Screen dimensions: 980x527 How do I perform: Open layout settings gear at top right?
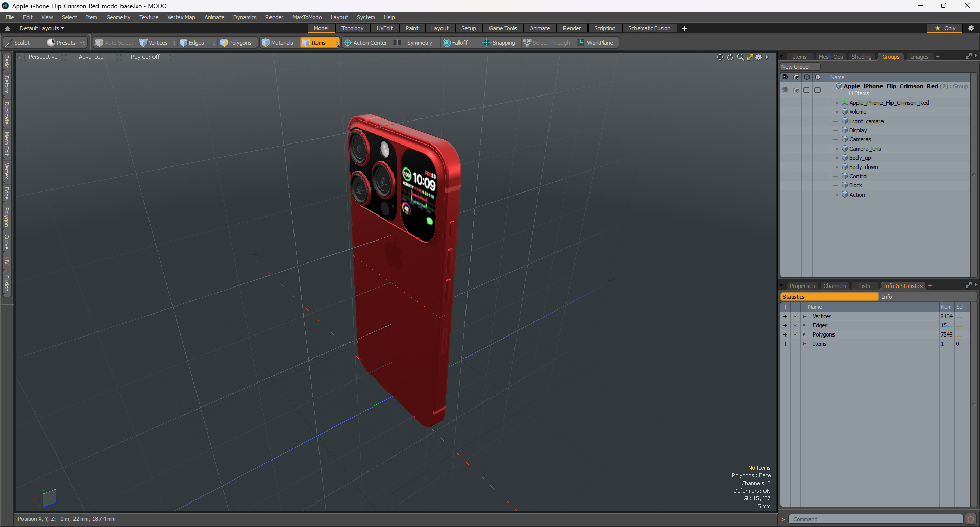[971, 28]
